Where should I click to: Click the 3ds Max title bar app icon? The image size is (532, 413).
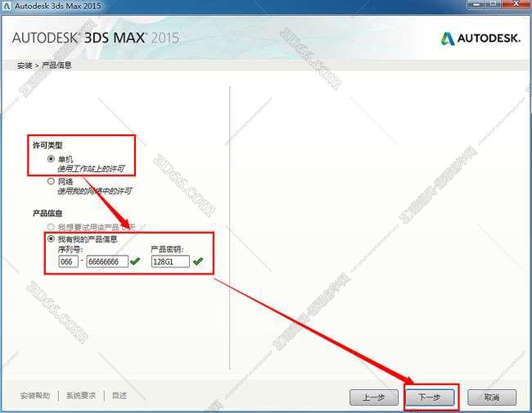[7, 6]
